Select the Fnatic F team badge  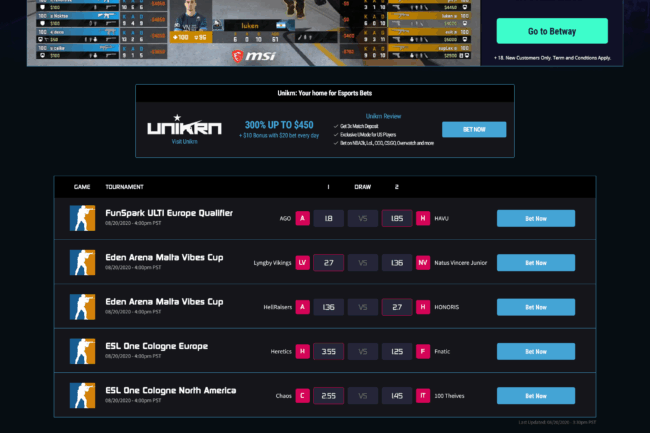pos(423,351)
